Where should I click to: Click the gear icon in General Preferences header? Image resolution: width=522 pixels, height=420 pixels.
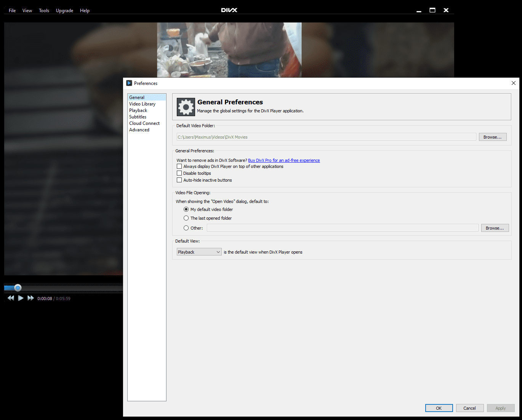point(186,107)
